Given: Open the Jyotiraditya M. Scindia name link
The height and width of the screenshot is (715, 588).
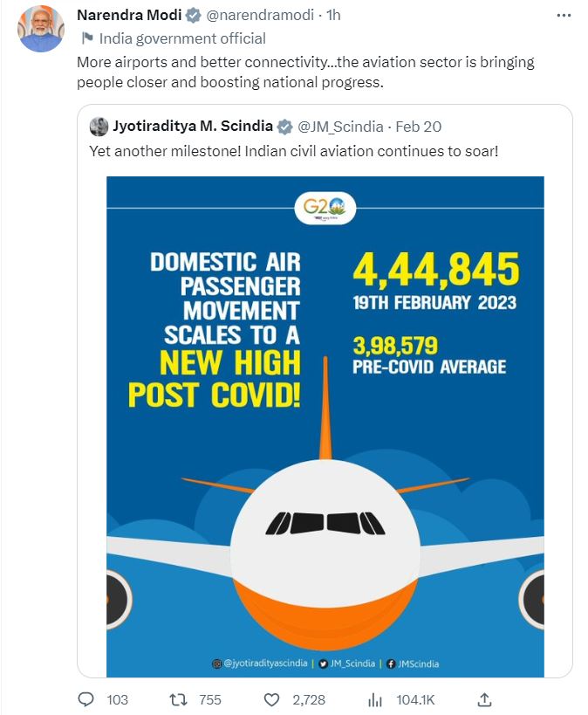Looking at the screenshot, I should pos(192,127).
